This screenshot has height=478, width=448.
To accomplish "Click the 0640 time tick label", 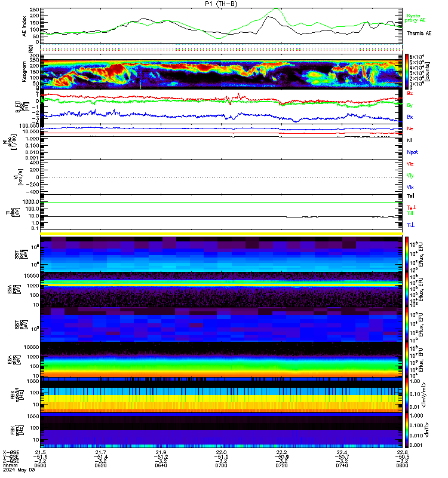I will [161, 465].
